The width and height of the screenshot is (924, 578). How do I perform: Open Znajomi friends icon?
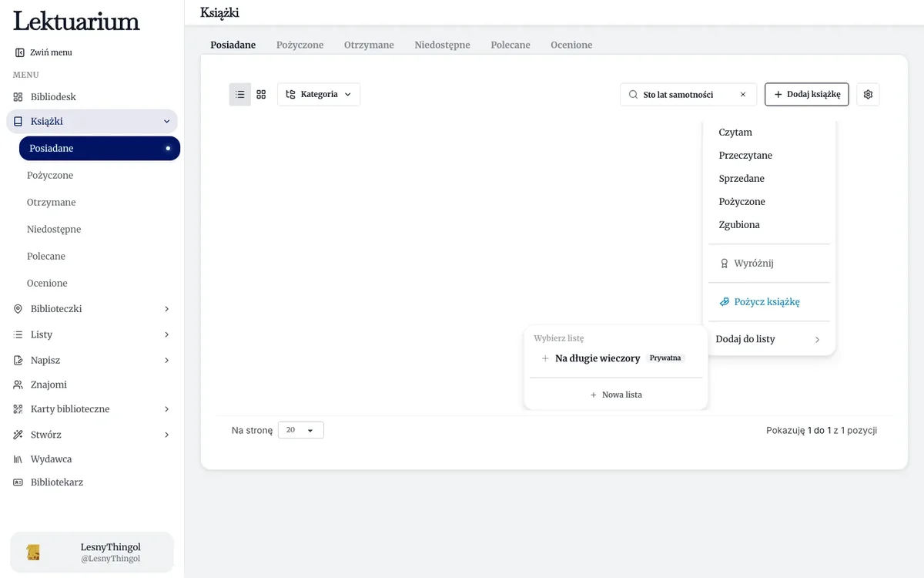[x=18, y=385]
